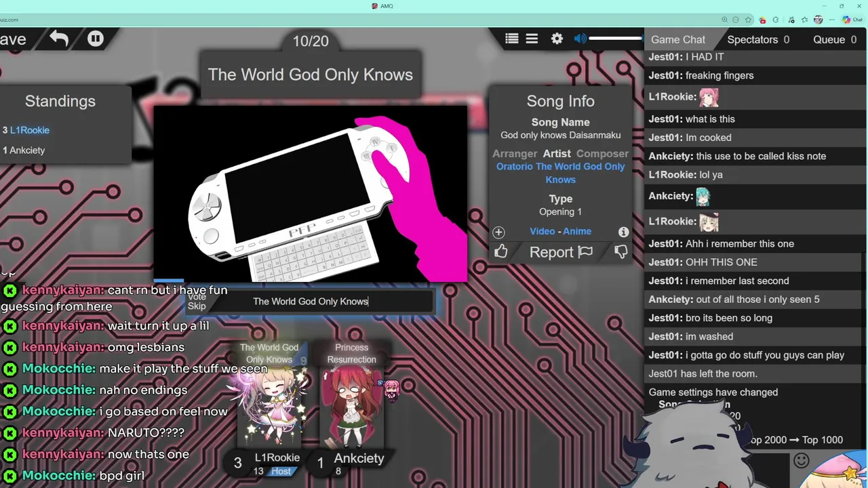Open the browser extensions puzzle icon
The height and width of the screenshot is (488, 868).
[x=776, y=20]
